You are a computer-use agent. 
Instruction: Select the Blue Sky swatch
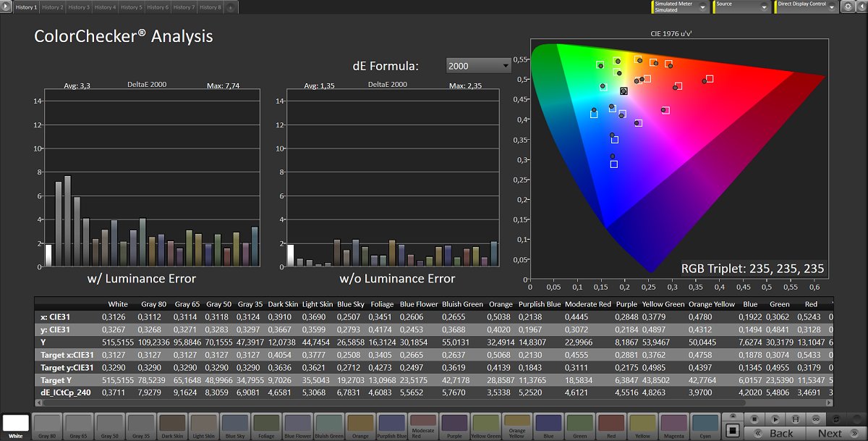click(x=235, y=426)
